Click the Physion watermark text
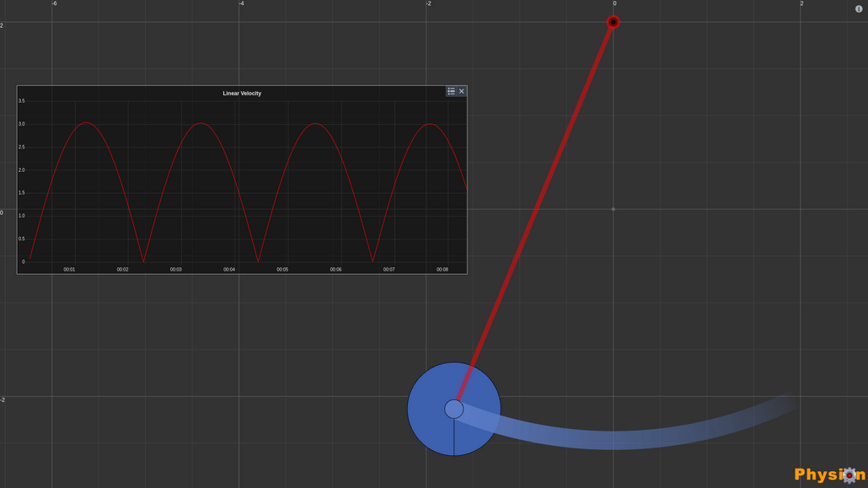This screenshot has height=488, width=868. tap(817, 474)
